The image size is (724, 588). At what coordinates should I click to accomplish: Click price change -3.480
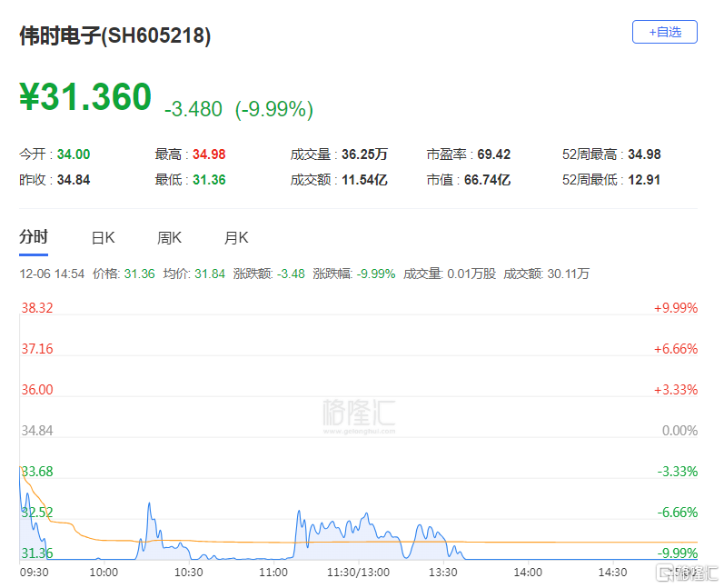[x=193, y=109]
